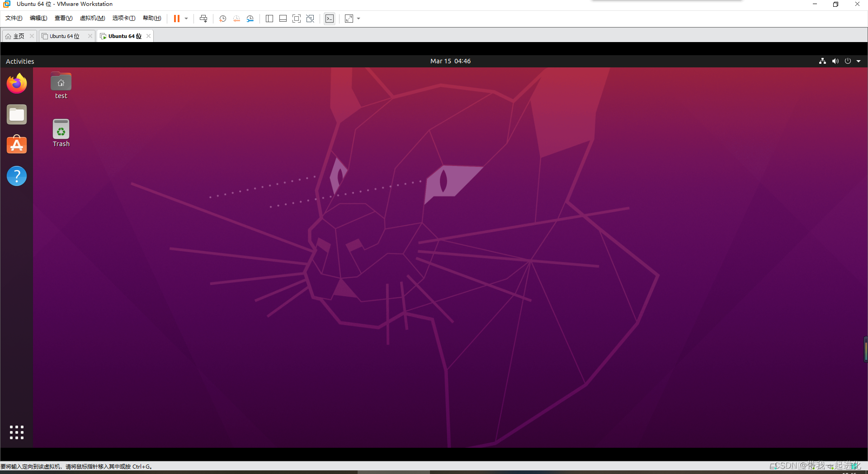Select the test home folder desktop icon
This screenshot has width=868, height=474.
[61, 85]
